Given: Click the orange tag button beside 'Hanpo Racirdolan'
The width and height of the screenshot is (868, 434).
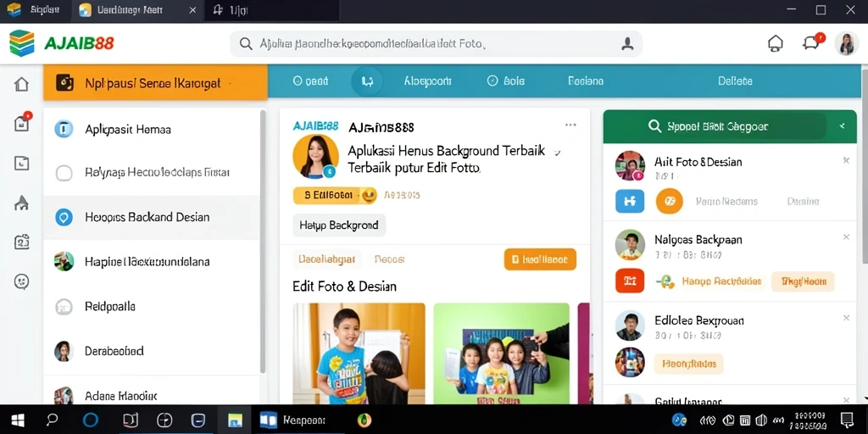Looking at the screenshot, I should point(804,281).
